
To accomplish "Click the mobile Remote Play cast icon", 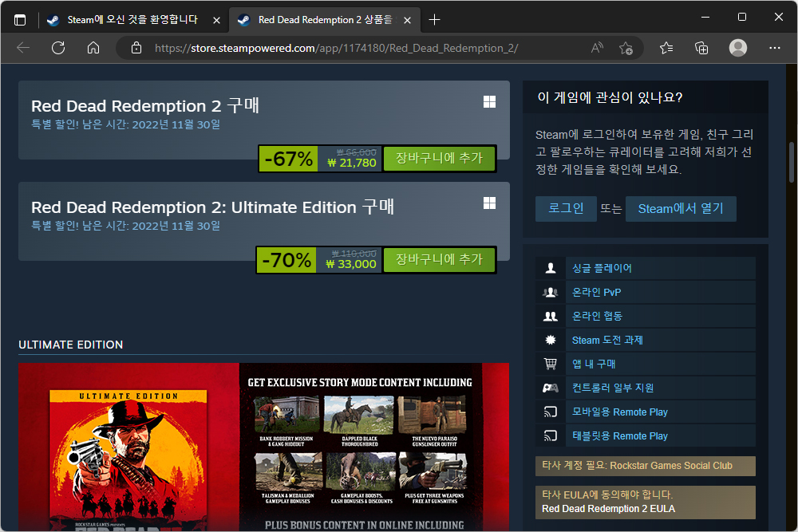I will pos(550,412).
